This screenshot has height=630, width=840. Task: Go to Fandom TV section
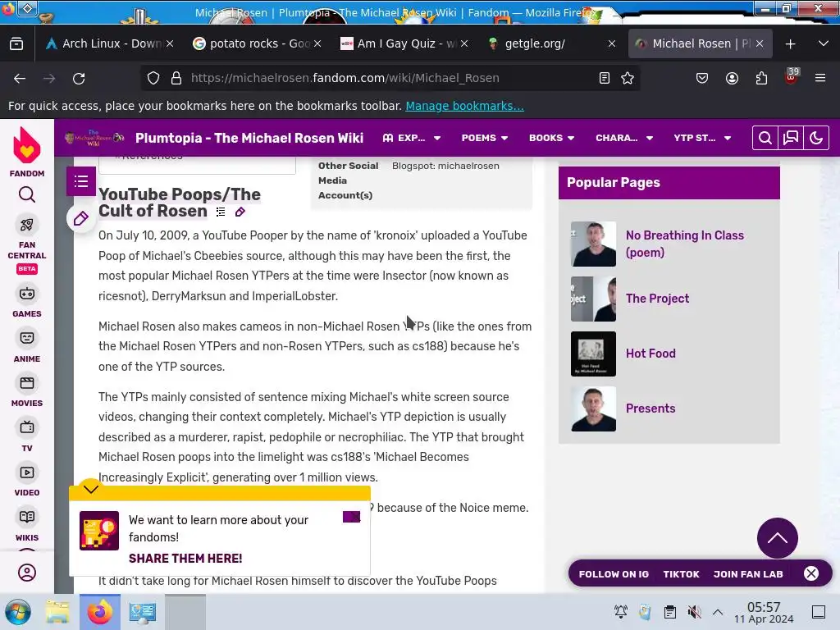[x=27, y=436]
